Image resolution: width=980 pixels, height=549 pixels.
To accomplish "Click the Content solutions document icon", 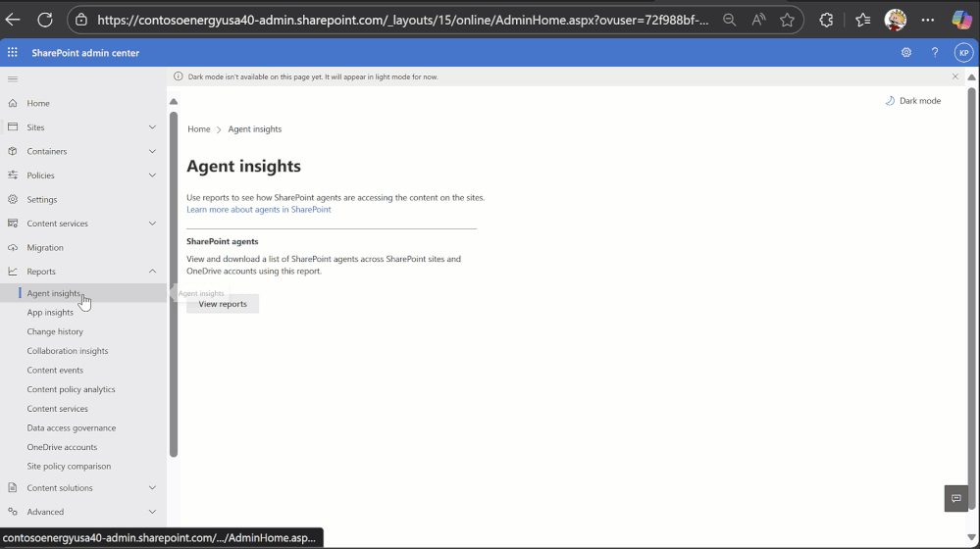I will 13,487.
